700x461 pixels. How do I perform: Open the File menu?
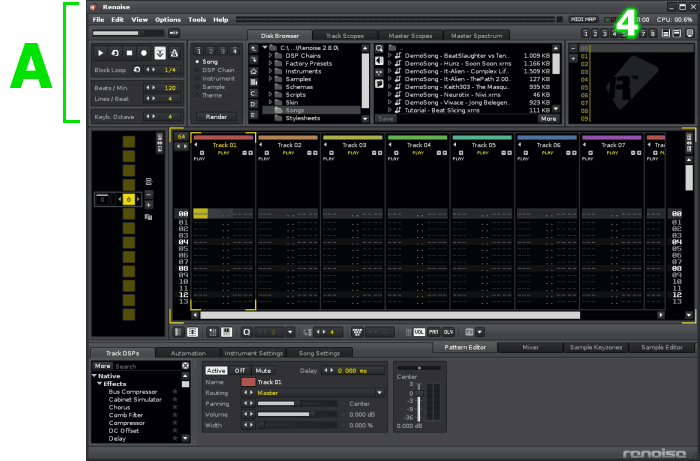(x=98, y=20)
